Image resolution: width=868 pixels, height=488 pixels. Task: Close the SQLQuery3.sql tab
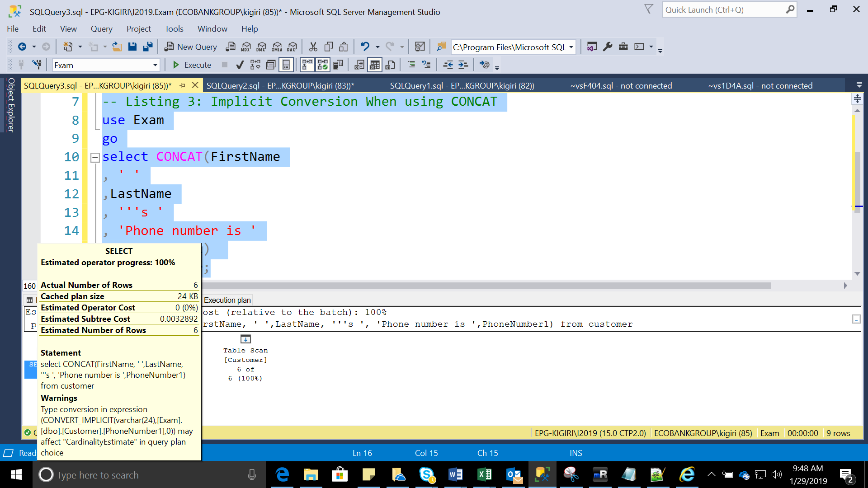[195, 85]
